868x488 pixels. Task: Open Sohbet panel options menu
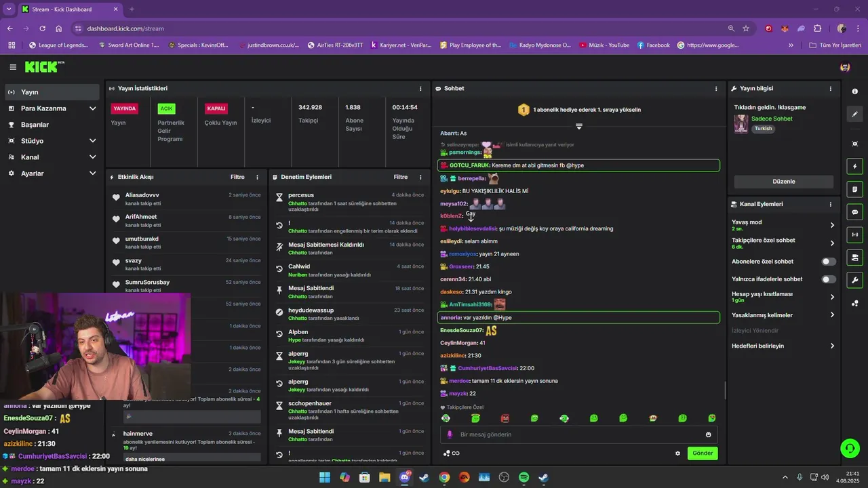coord(716,88)
